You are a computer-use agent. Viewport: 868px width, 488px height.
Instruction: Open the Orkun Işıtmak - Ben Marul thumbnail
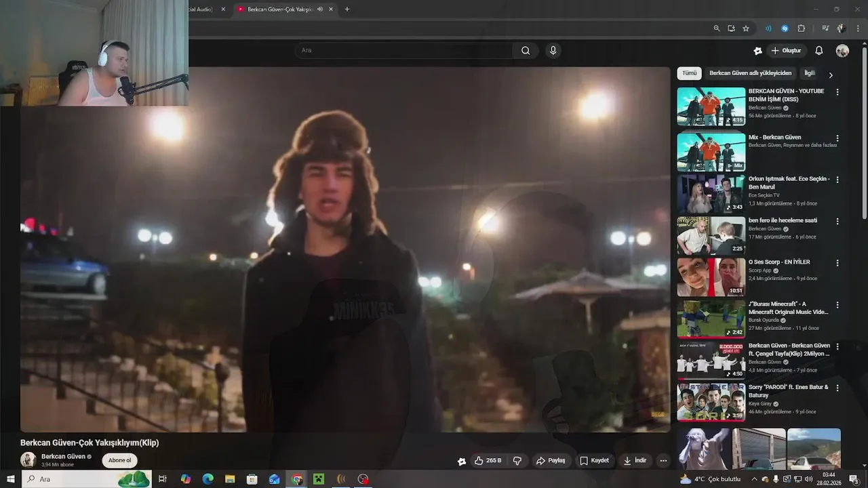tap(711, 194)
